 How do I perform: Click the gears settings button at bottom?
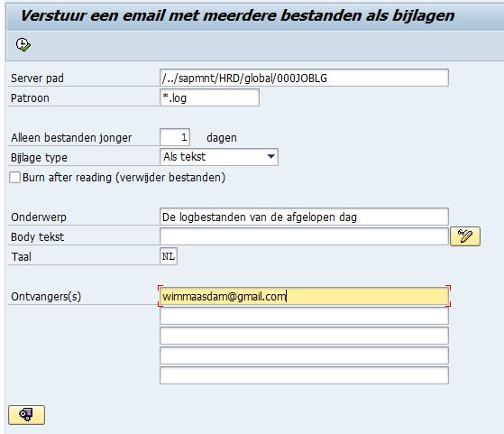26,415
